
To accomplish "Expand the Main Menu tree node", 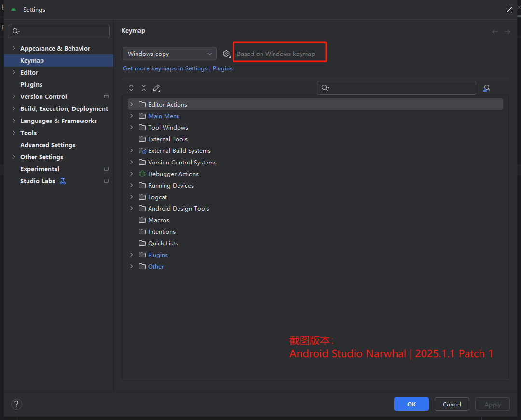I will [132, 116].
